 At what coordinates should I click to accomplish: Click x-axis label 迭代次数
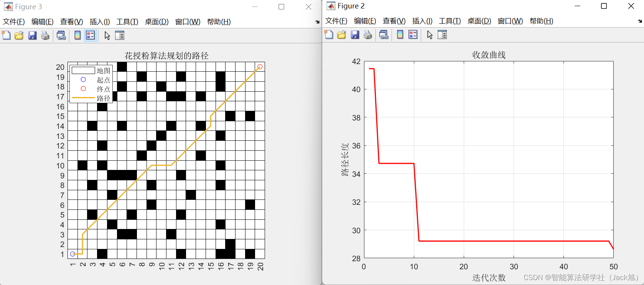point(489,278)
